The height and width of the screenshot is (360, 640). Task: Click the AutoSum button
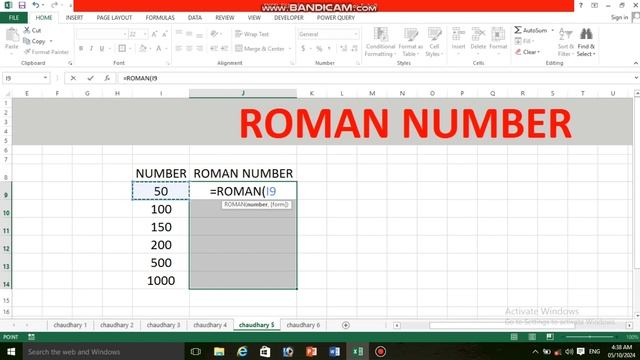pos(531,30)
